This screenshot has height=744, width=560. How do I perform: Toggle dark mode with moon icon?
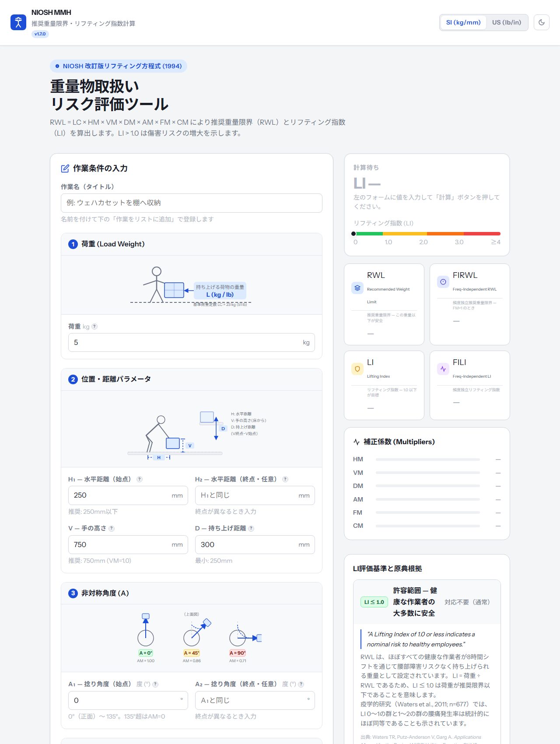(542, 22)
